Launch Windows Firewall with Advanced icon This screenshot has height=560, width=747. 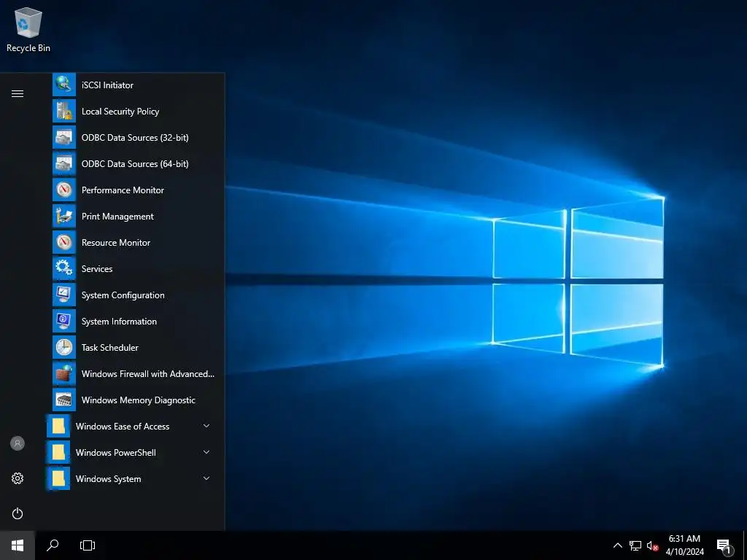tap(64, 373)
